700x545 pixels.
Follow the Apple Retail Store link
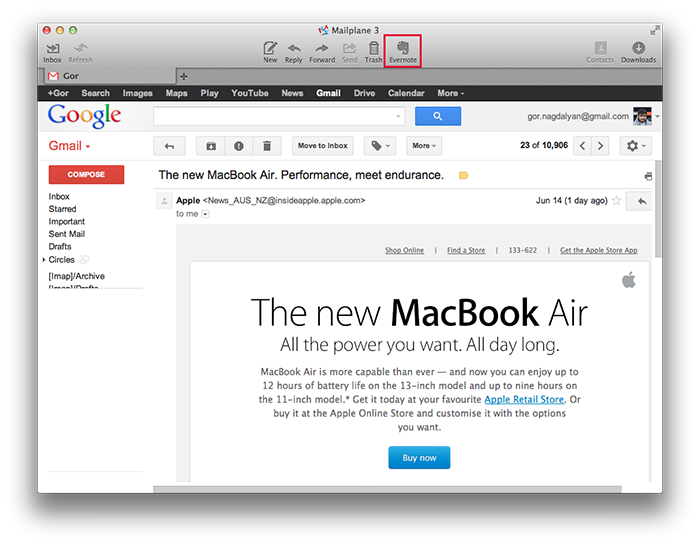point(524,399)
